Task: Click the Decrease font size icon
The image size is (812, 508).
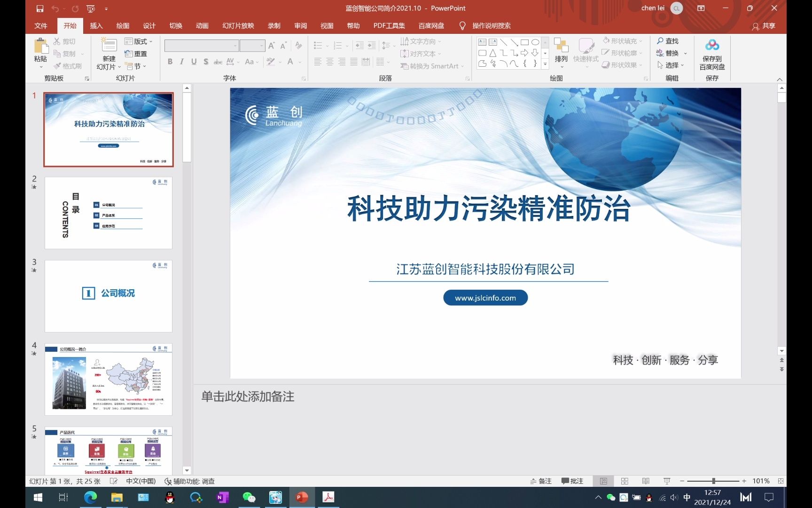Action: point(283,46)
